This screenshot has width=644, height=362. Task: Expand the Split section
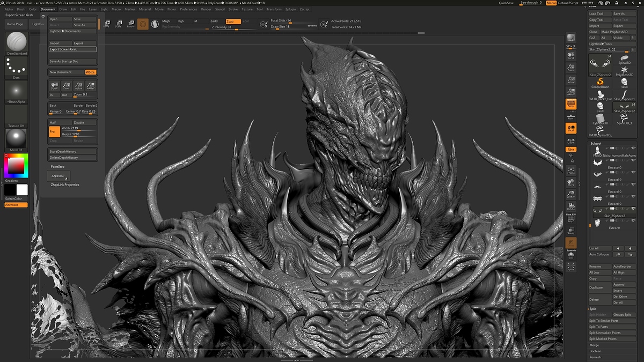tap(593, 309)
